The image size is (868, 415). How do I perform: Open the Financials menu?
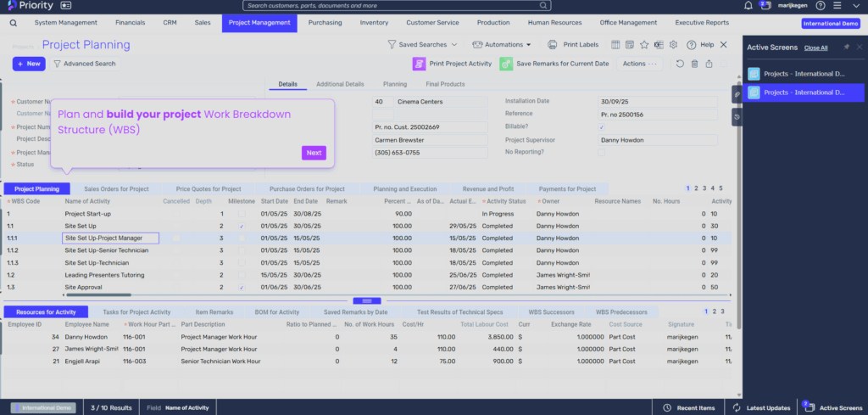point(130,23)
